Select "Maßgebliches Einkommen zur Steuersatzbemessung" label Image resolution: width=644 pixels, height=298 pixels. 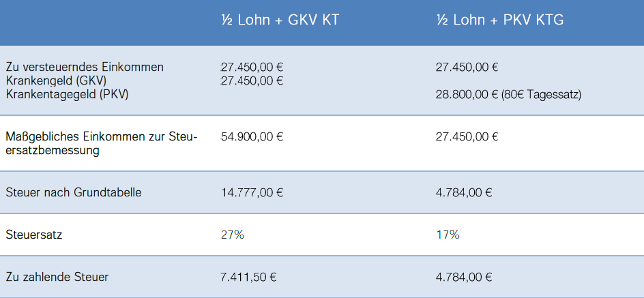pyautogui.click(x=102, y=143)
